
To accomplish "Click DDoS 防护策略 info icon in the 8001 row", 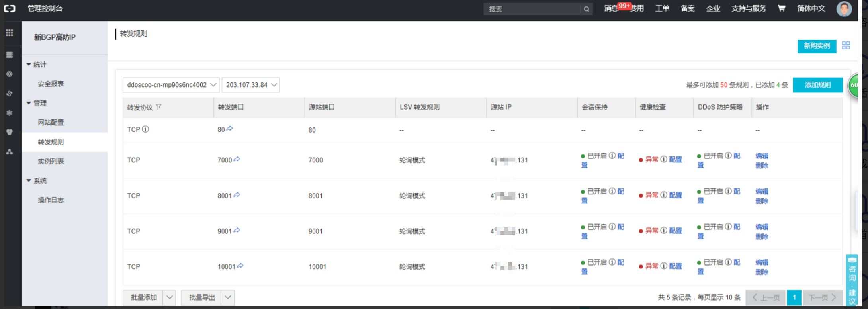I will (728, 191).
